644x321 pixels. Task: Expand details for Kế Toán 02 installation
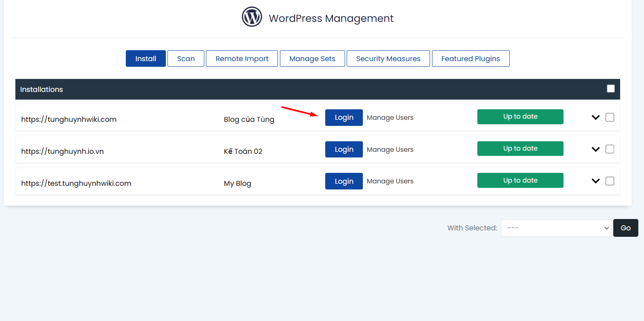coord(595,149)
